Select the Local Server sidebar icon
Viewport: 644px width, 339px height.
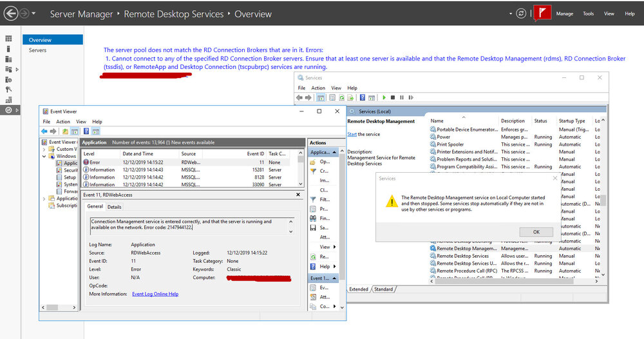point(8,49)
